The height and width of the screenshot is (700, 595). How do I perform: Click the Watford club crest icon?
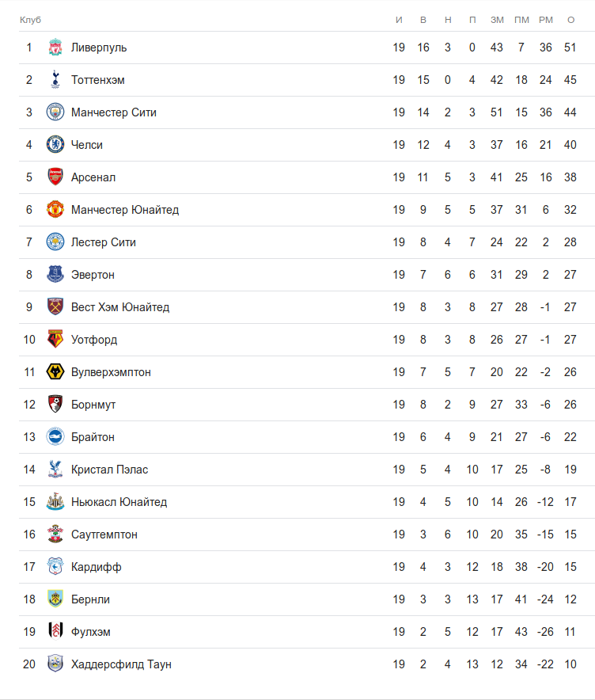tap(55, 340)
